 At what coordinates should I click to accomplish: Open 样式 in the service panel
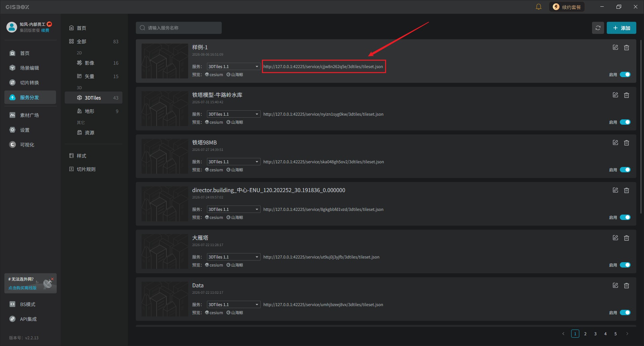coord(94,156)
